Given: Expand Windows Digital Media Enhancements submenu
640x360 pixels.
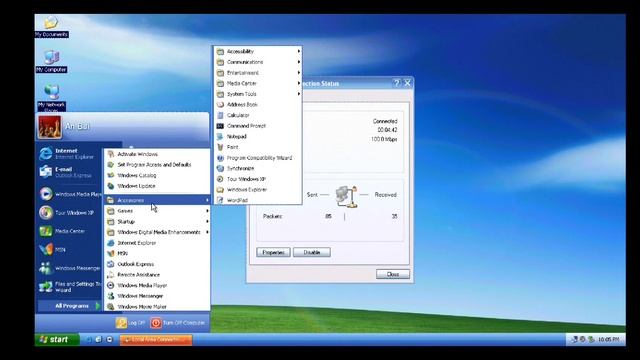Looking at the screenshot, I should (x=157, y=232).
